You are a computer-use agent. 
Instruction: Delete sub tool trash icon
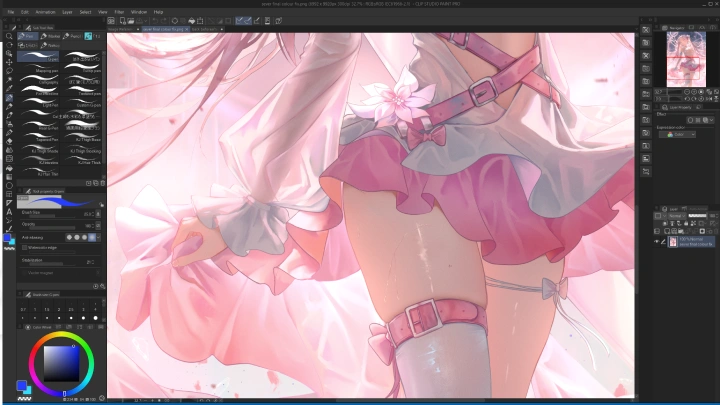point(102,183)
